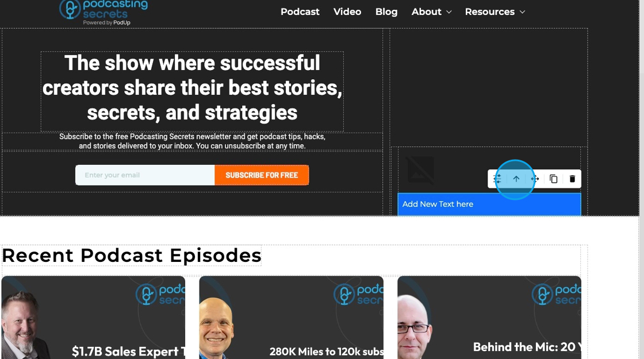The width and height of the screenshot is (644, 359).
Task: Expand the Resources dropdown chevron
Action: tap(523, 12)
